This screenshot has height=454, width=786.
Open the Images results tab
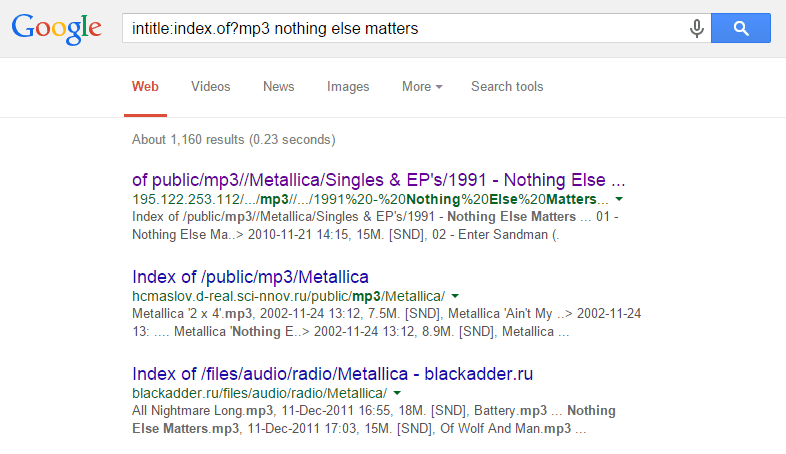pyautogui.click(x=348, y=87)
